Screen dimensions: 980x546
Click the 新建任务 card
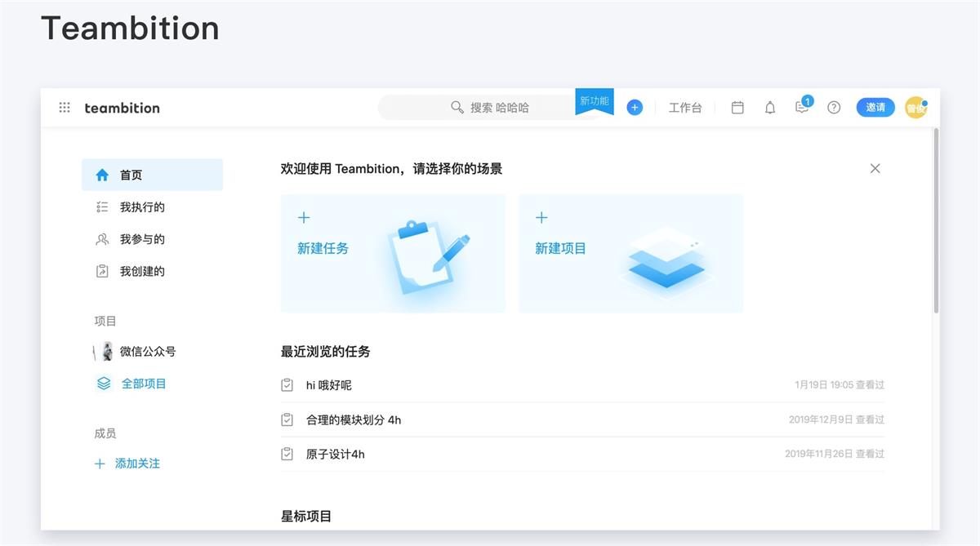(x=393, y=253)
